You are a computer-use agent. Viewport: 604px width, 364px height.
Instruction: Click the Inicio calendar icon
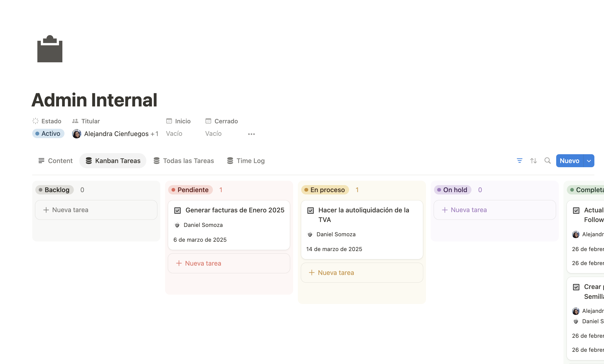pos(169,121)
